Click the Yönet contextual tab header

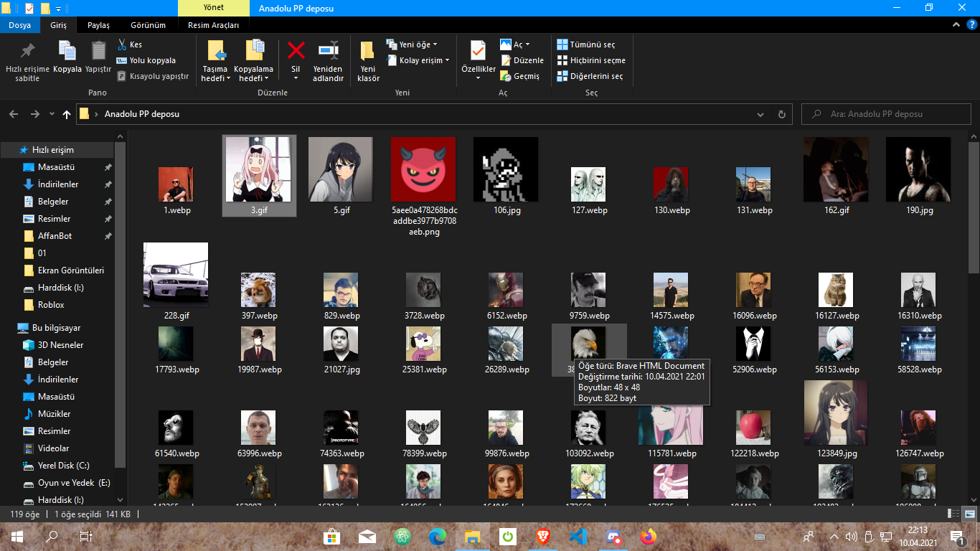tap(213, 9)
